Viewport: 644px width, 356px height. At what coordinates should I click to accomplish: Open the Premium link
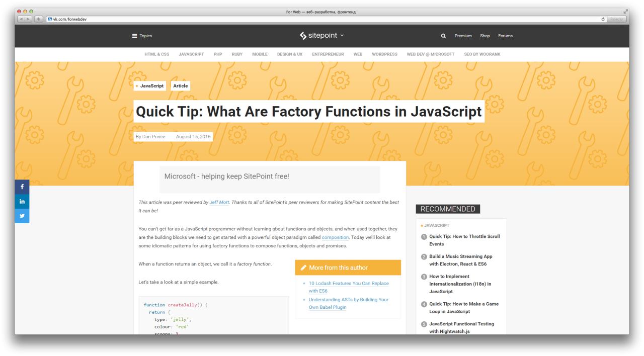pos(463,36)
